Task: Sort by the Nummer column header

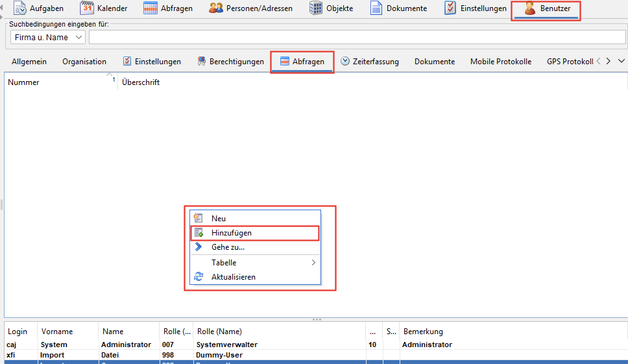Action: 58,82
